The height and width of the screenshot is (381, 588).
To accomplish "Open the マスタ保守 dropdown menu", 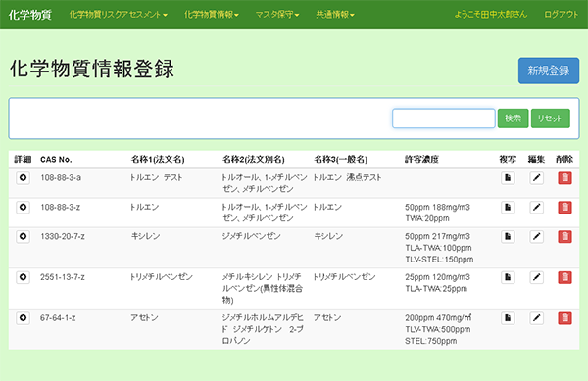I will (277, 15).
